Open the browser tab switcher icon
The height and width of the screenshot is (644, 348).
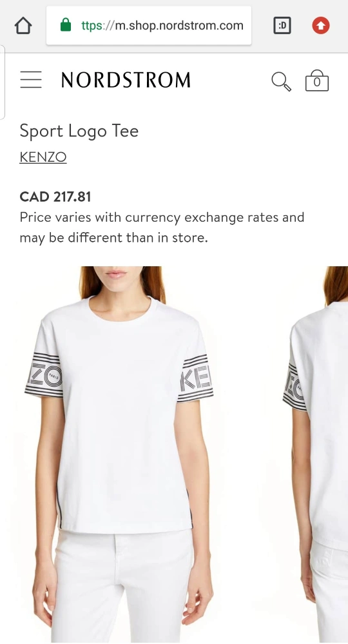coord(282,26)
